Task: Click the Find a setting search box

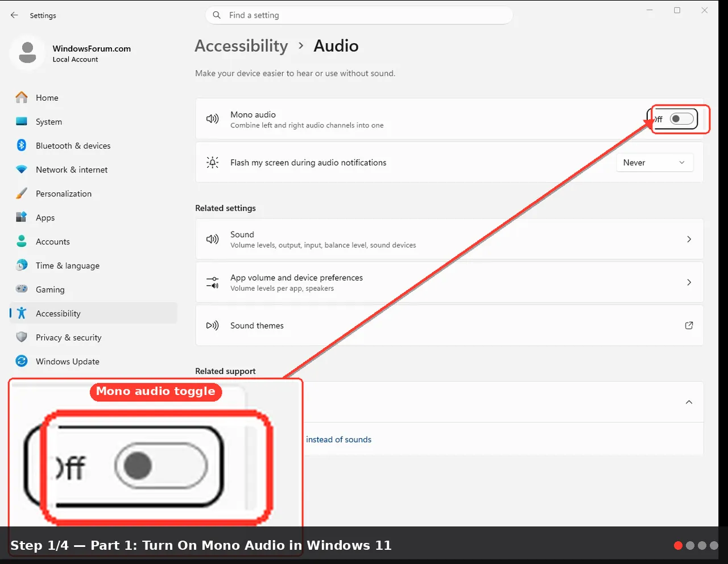Action: (359, 15)
